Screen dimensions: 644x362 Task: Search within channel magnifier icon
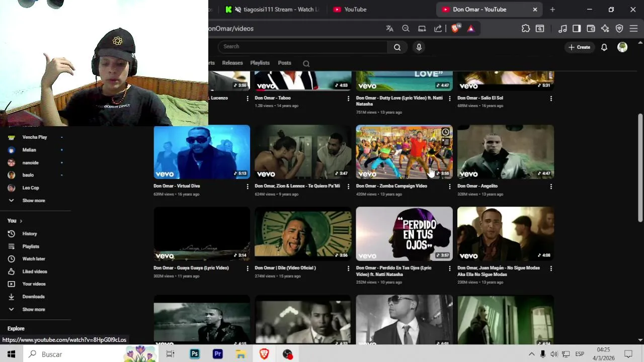click(306, 63)
